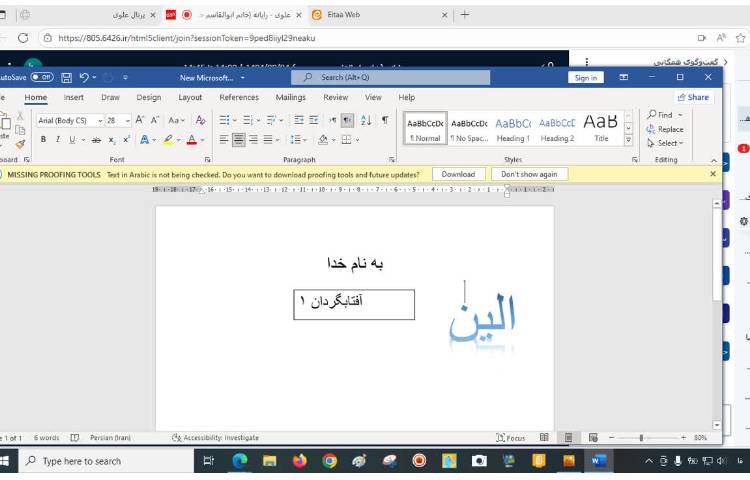Increase paragraph indent
The width and height of the screenshot is (750, 480).
point(314,120)
